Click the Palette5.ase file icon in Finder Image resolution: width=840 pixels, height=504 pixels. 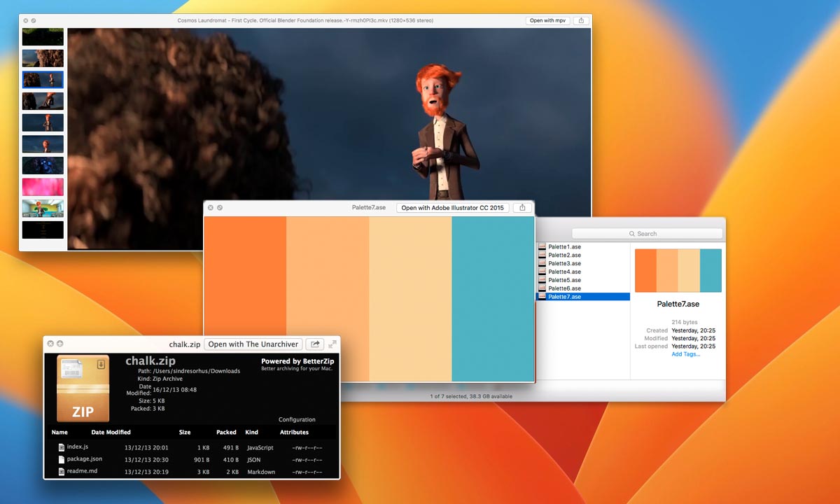[x=542, y=280]
